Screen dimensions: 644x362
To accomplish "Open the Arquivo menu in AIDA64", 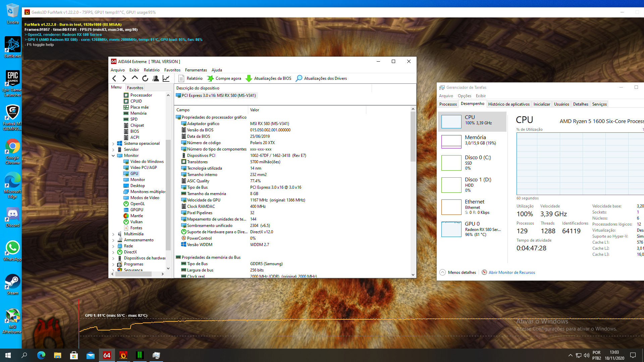I will coord(118,70).
